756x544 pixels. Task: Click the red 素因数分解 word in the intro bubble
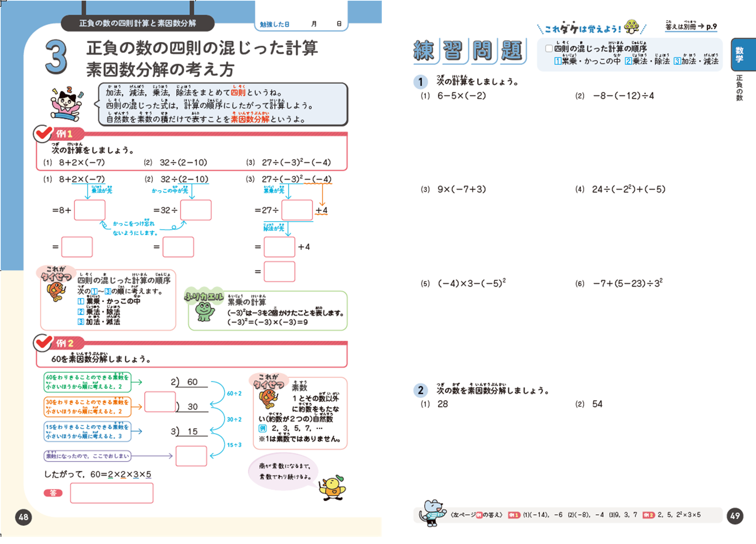pos(250,119)
